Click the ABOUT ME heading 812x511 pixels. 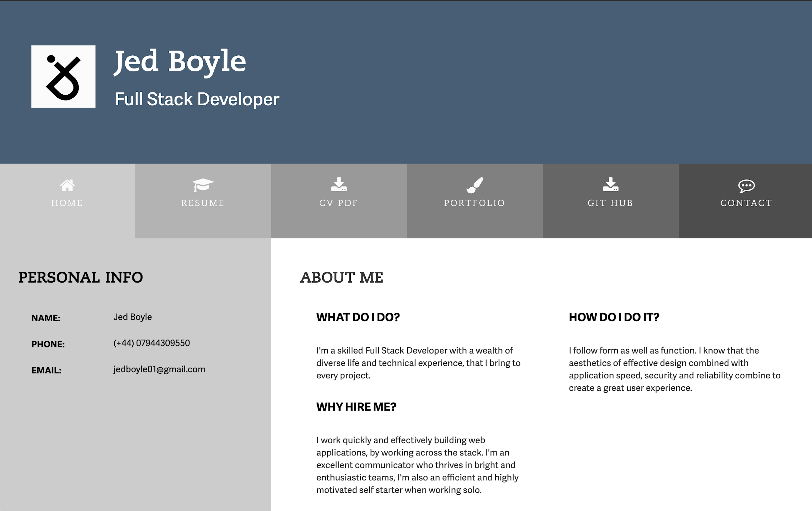(342, 277)
